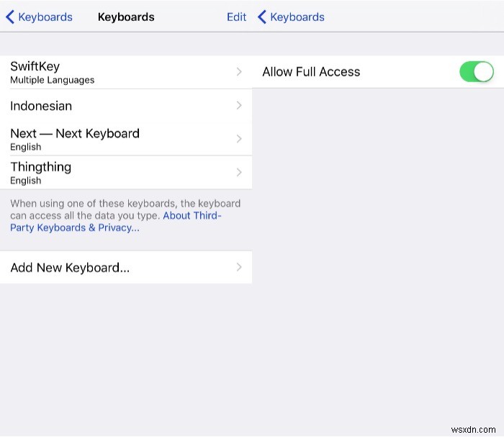Choose Add New Keyboard... option
The image size is (504, 437).
click(x=126, y=267)
